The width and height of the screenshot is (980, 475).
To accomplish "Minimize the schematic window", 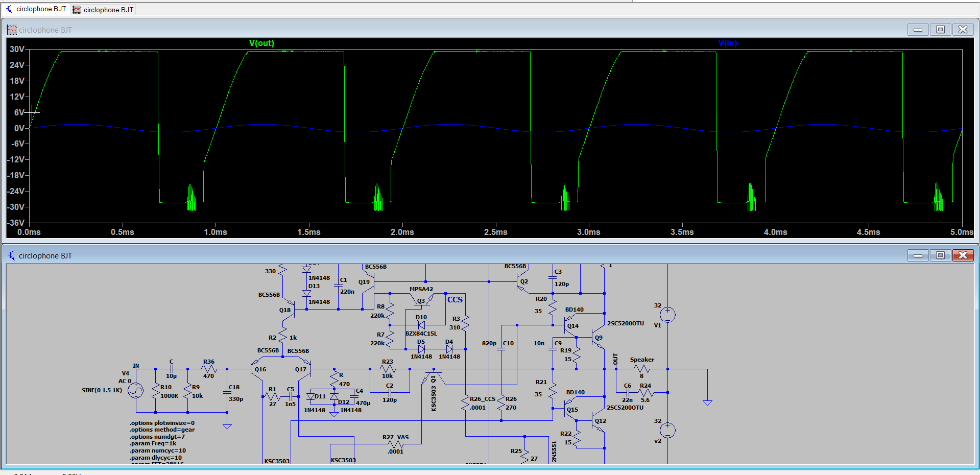I will (918, 255).
